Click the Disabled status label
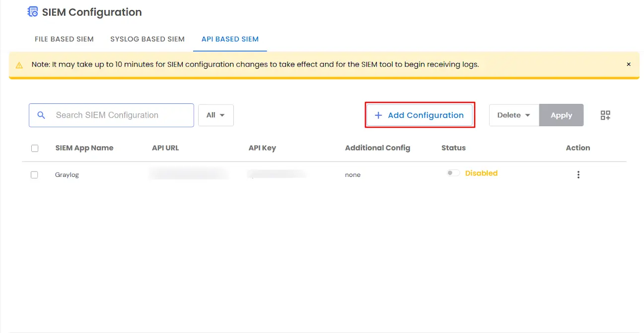Image resolution: width=644 pixels, height=333 pixels. [481, 173]
